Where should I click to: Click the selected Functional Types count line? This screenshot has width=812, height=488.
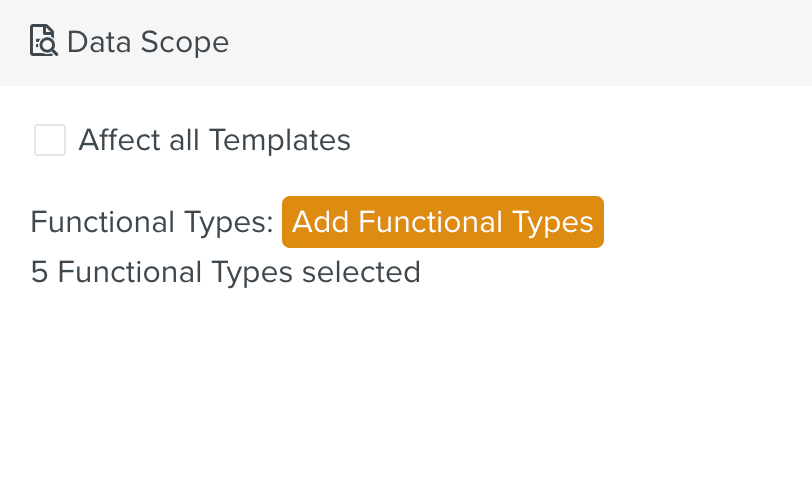click(225, 272)
